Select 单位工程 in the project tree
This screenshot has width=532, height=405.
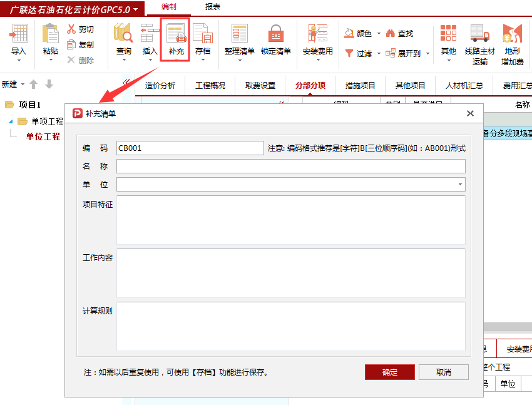click(43, 136)
